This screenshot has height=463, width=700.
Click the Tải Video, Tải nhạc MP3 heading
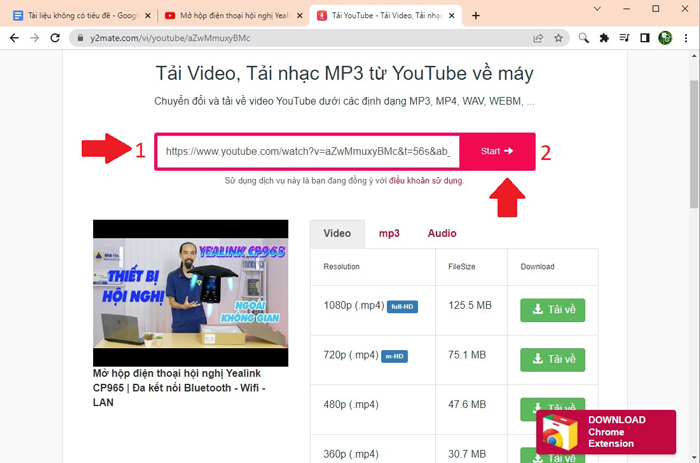[x=344, y=73]
